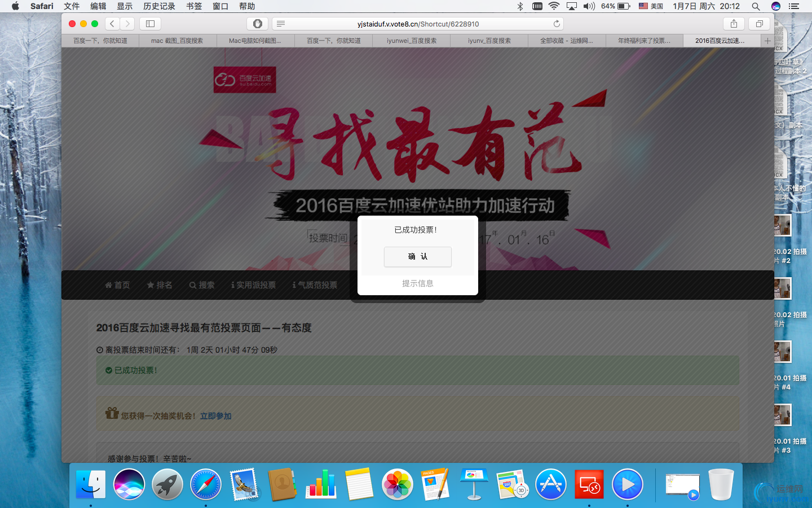Open the Safari application menu
Viewport: 812px width, 508px height.
coord(42,6)
